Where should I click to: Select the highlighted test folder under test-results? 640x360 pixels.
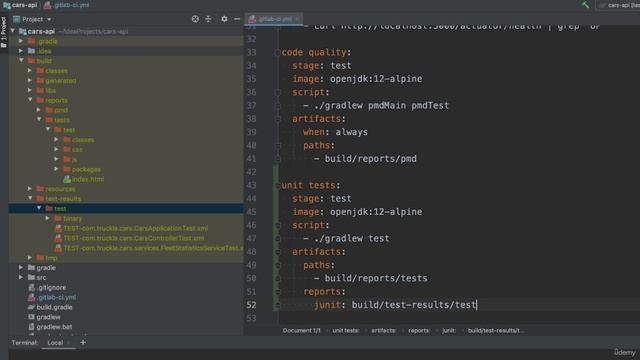pos(126,209)
